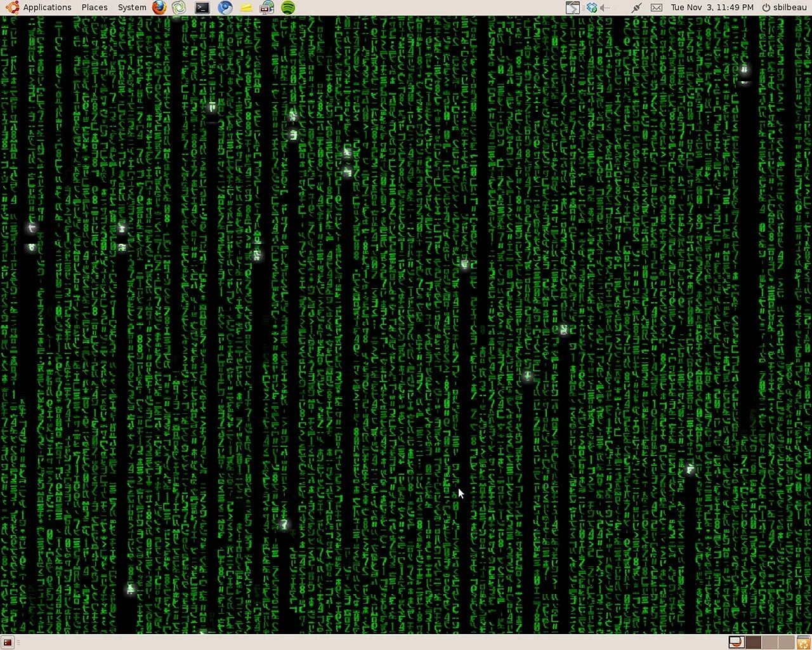Click the window switcher applet icon
Viewport: 812px width, 650px height.
click(x=572, y=8)
